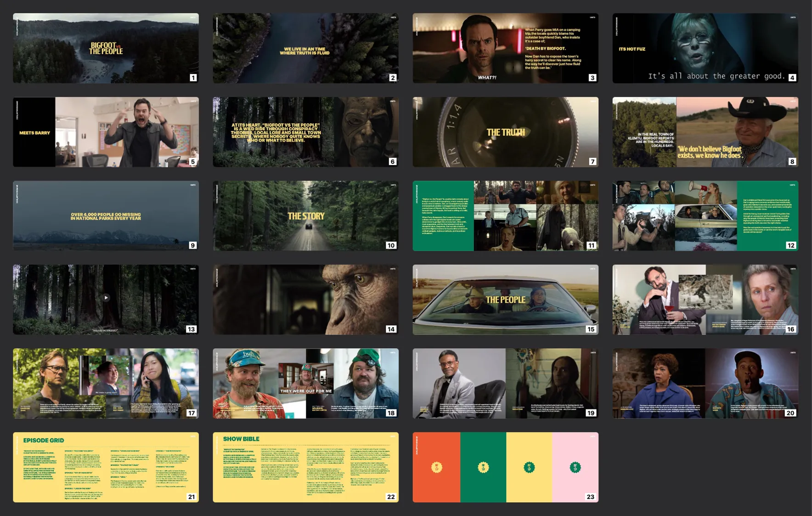
Task: Click the badge logo on the pink panel
Action: point(575,467)
